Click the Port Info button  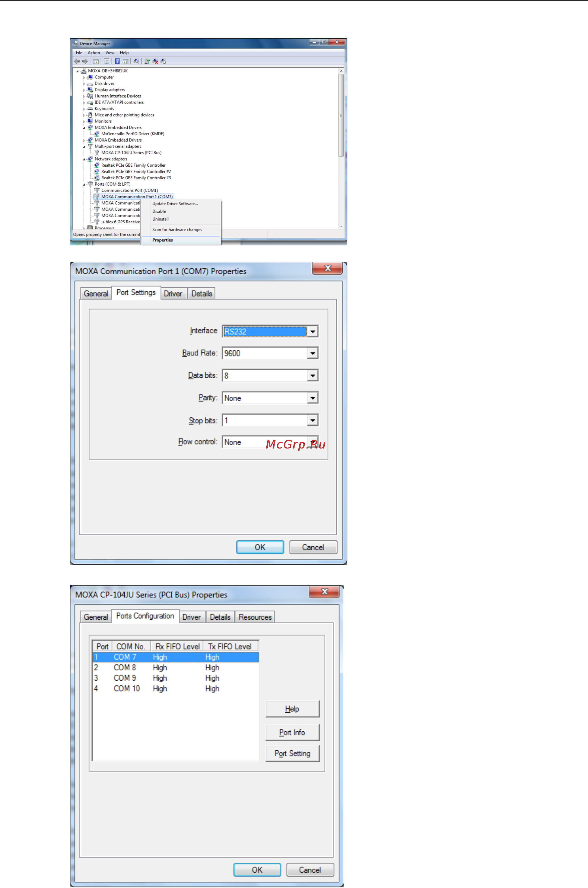[x=293, y=733]
